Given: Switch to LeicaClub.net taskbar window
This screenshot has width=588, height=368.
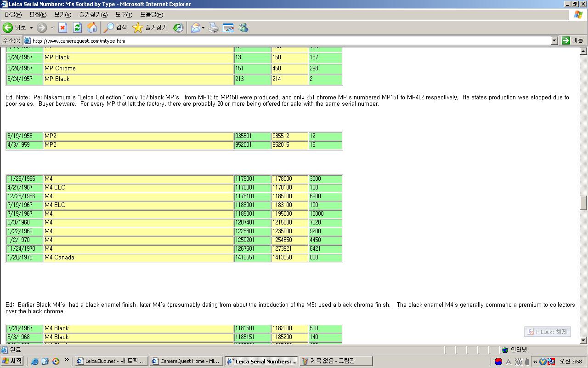Looking at the screenshot, I should click(x=111, y=361).
